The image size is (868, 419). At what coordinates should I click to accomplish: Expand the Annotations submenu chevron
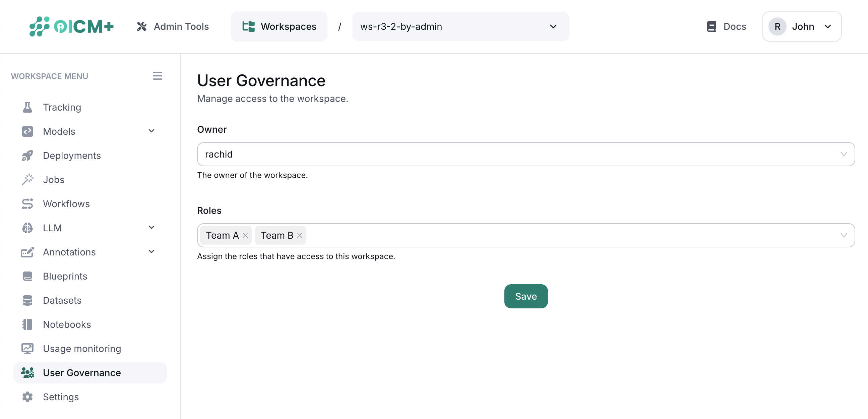point(151,252)
